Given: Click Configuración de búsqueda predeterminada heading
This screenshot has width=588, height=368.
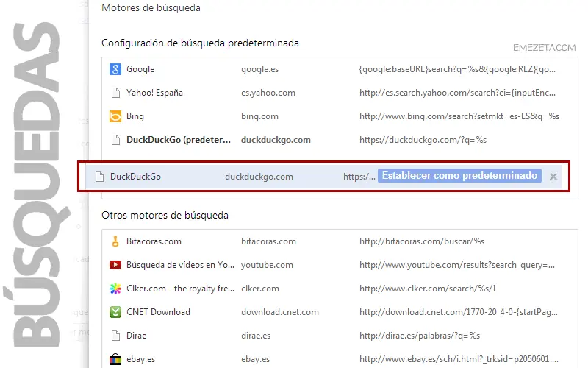Looking at the screenshot, I should pos(200,43).
